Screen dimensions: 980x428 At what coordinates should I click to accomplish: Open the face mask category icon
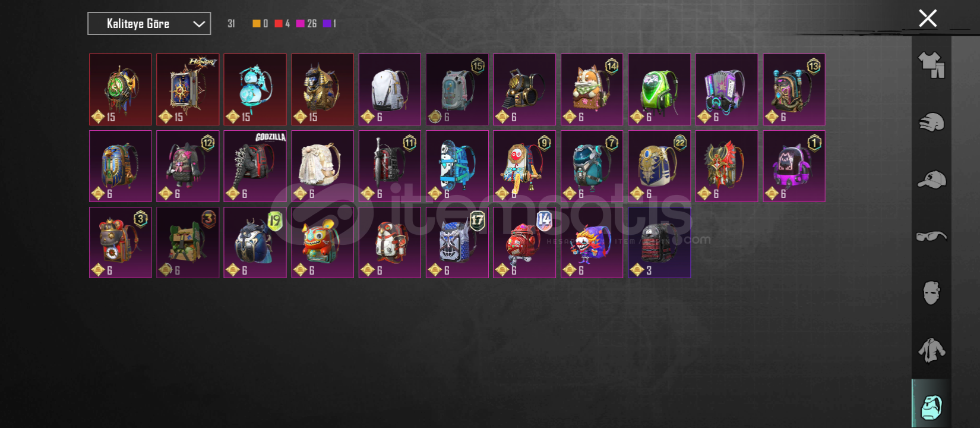931,293
